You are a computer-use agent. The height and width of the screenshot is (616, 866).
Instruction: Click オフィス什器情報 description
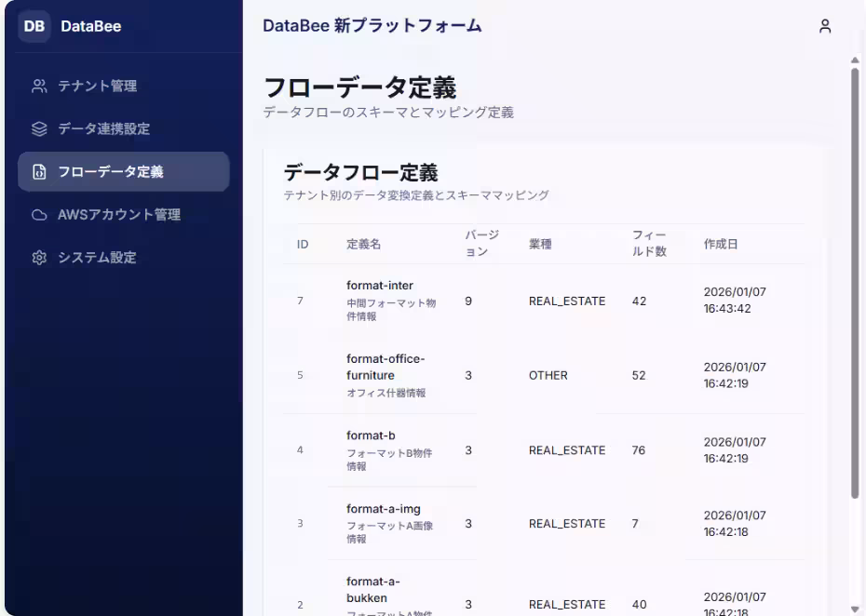(x=386, y=393)
